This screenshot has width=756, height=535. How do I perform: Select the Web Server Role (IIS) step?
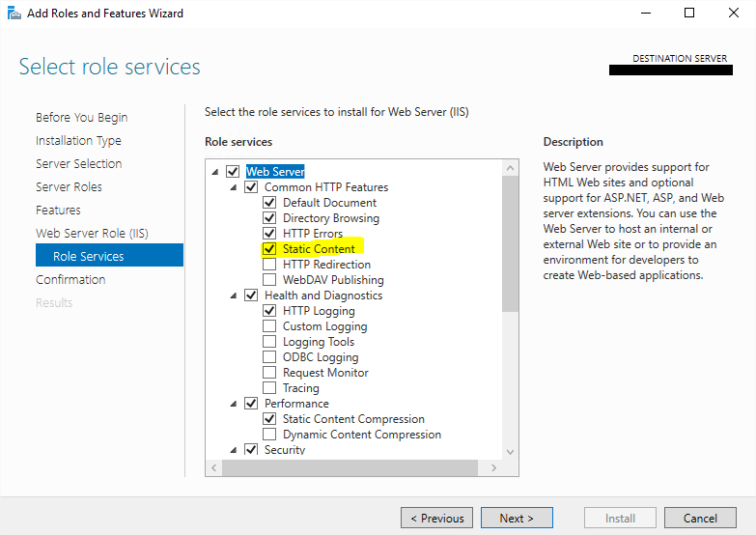point(92,233)
